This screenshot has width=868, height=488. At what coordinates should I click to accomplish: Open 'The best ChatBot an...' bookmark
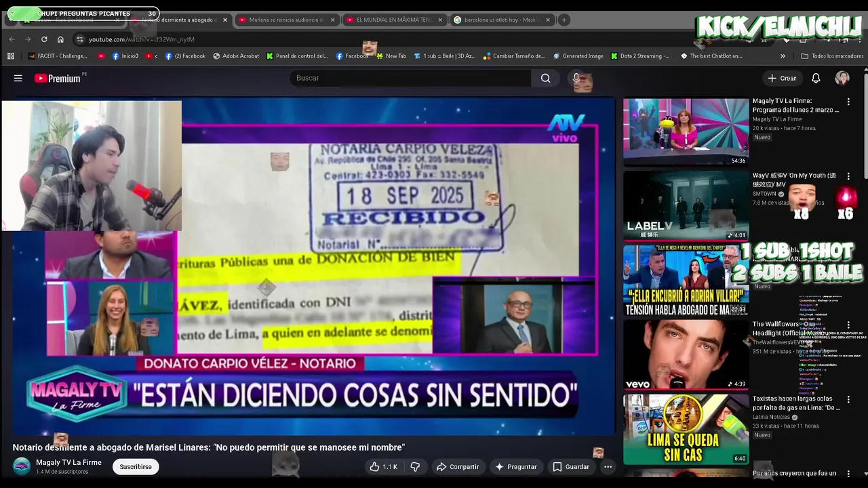[x=711, y=56]
